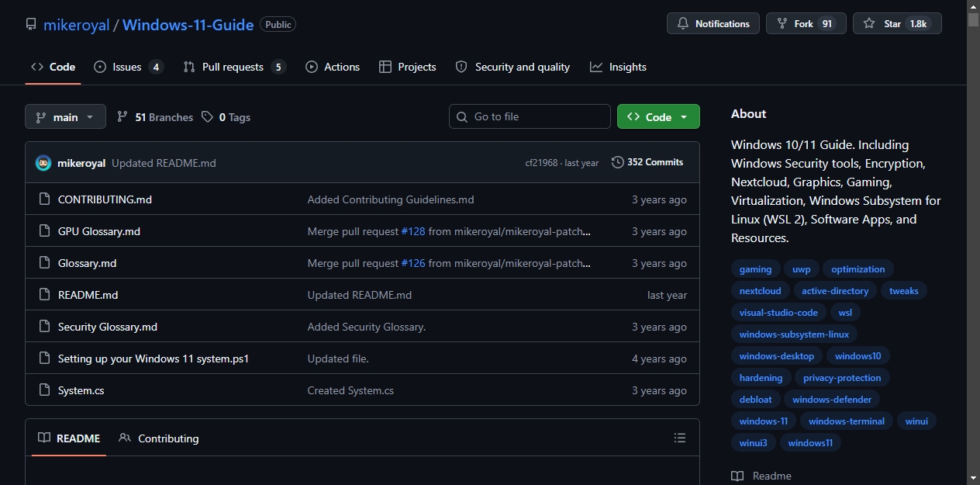
Task: Click the windows-subsystem-linux topic tag
Action: pyautogui.click(x=794, y=334)
